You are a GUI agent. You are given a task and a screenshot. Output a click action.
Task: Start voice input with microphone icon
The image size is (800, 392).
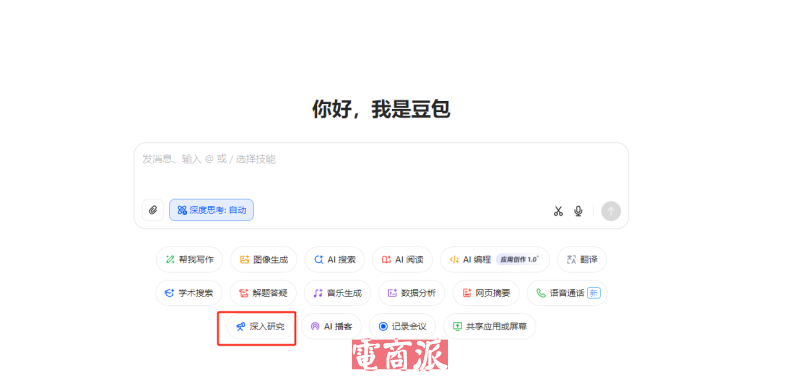click(x=578, y=211)
